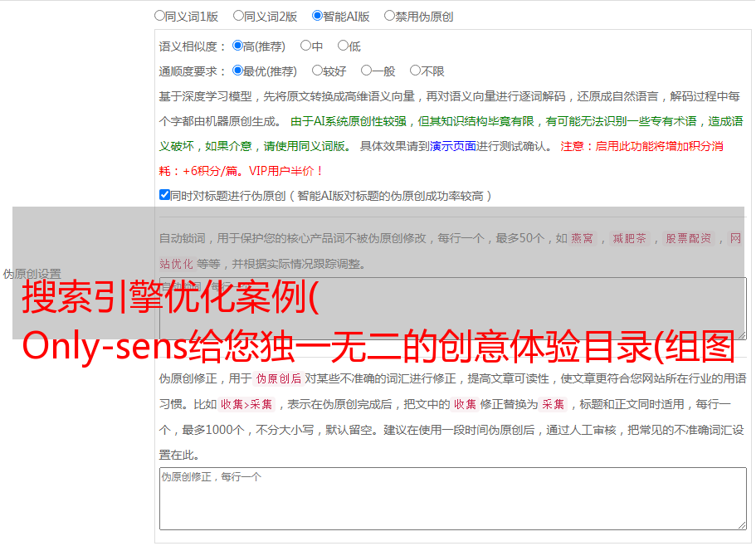The image size is (756, 546).
Task: Pick the 禁用伪原创 radio option
Action: [389, 16]
